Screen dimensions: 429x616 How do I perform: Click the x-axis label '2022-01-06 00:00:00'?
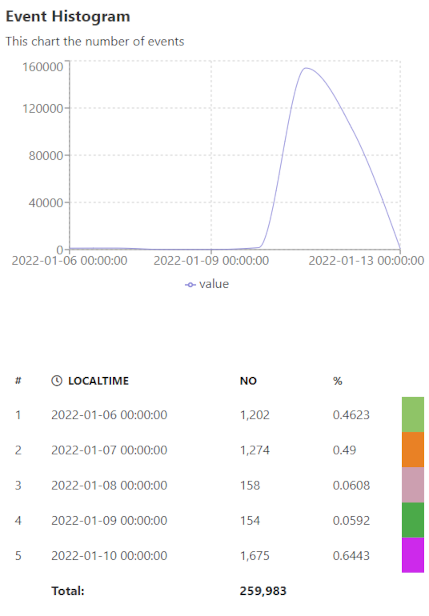pos(70,261)
